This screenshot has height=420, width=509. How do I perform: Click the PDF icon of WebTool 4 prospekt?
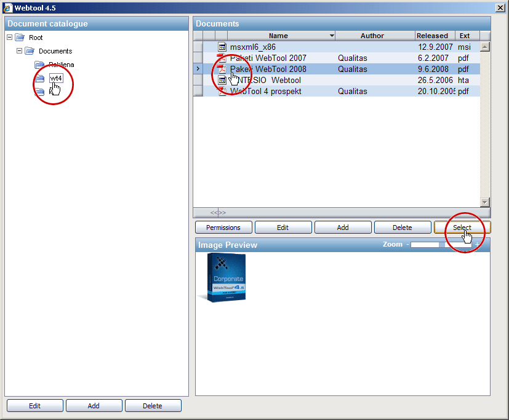click(x=222, y=92)
